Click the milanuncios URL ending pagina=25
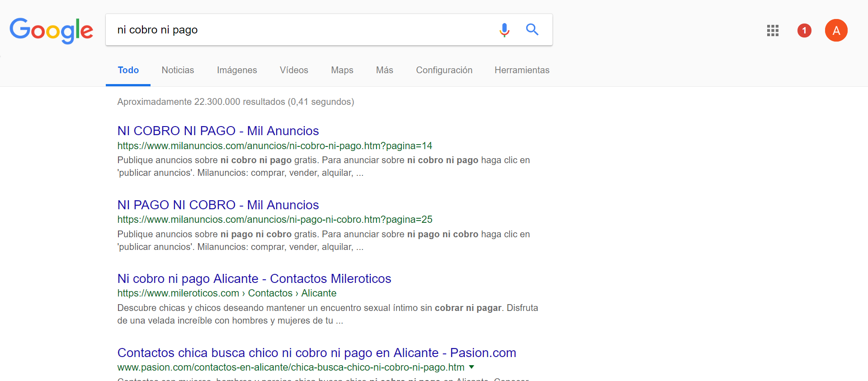The width and height of the screenshot is (868, 381). tap(275, 220)
